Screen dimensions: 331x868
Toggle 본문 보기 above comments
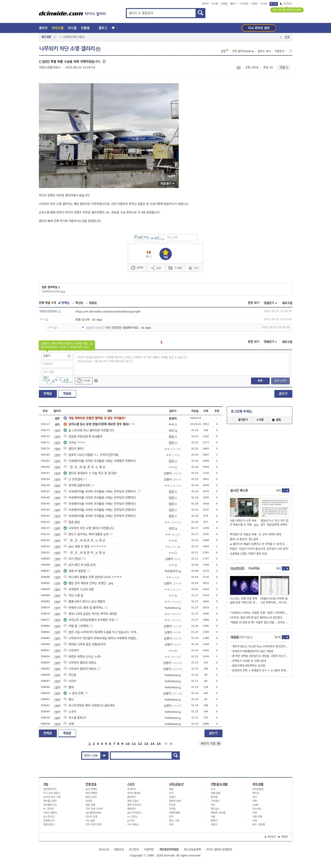253,303
